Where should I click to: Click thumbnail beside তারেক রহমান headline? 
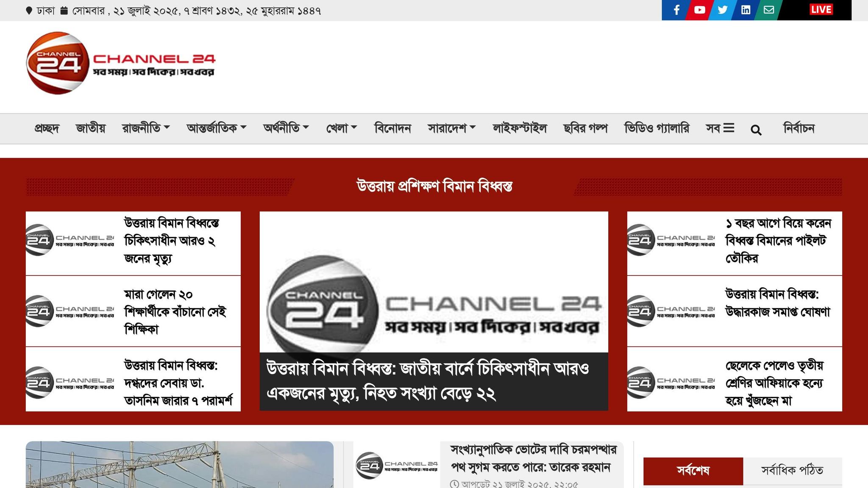[397, 466]
